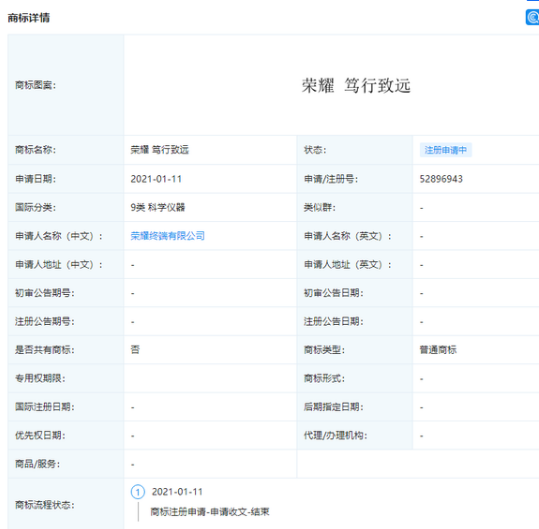539x529 pixels.
Task: Click the 初审公告日期 label
Action: pyautogui.click(x=333, y=293)
